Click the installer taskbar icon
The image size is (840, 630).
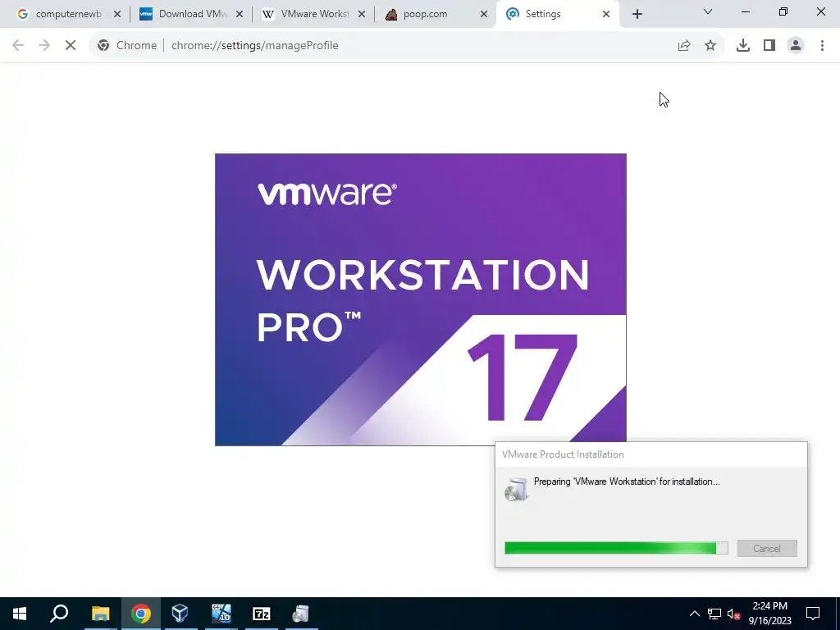pos(301,614)
